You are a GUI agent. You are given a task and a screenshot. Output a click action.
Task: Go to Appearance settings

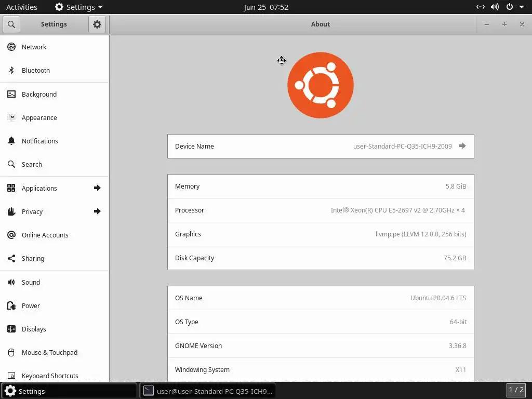55,117
